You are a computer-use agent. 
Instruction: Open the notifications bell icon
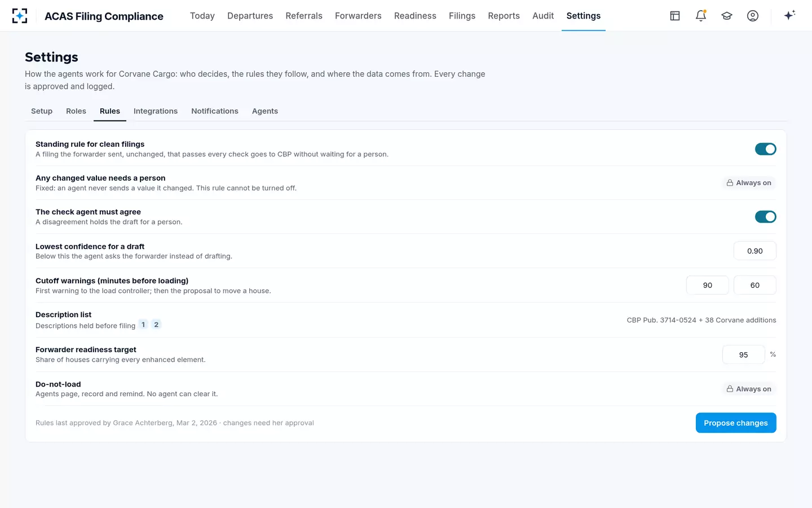click(701, 16)
